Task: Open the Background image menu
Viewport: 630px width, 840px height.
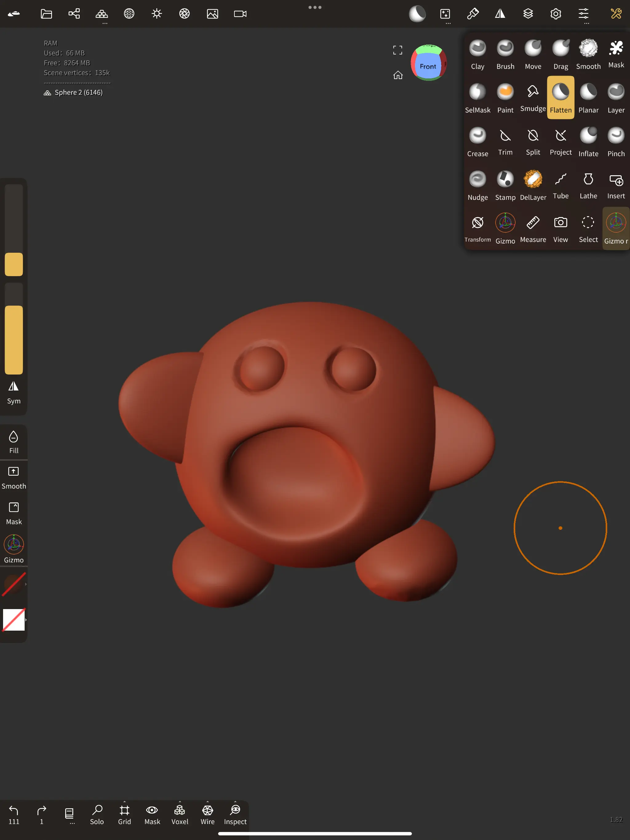Action: pos(212,14)
